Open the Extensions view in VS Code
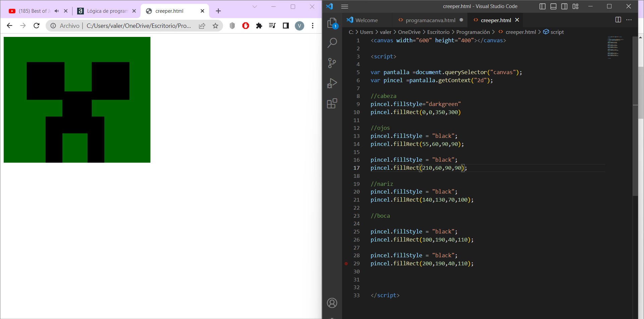 tap(332, 103)
